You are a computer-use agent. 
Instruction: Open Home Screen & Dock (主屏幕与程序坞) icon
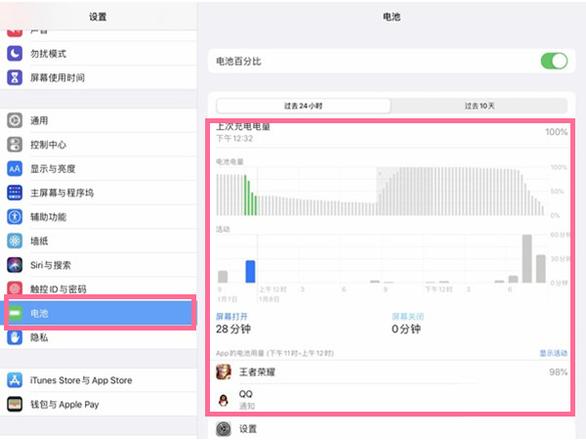(15, 193)
